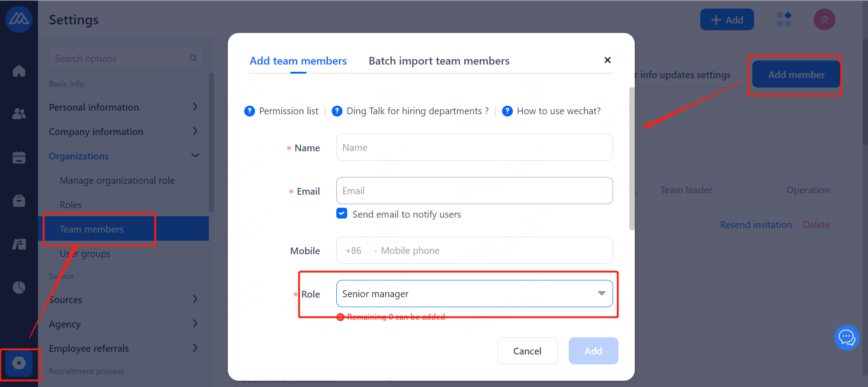The image size is (868, 387).
Task: Open the pie chart reports icon
Action: tap(19, 287)
